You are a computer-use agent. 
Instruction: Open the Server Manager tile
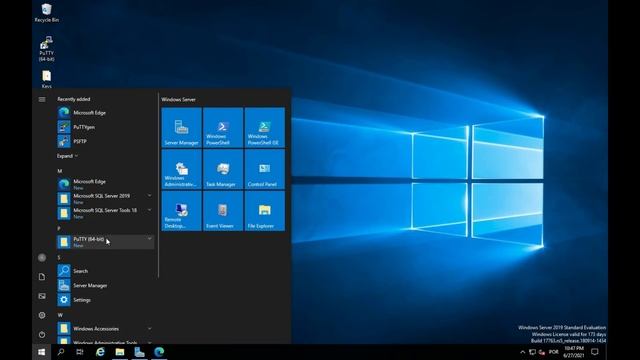(182, 128)
